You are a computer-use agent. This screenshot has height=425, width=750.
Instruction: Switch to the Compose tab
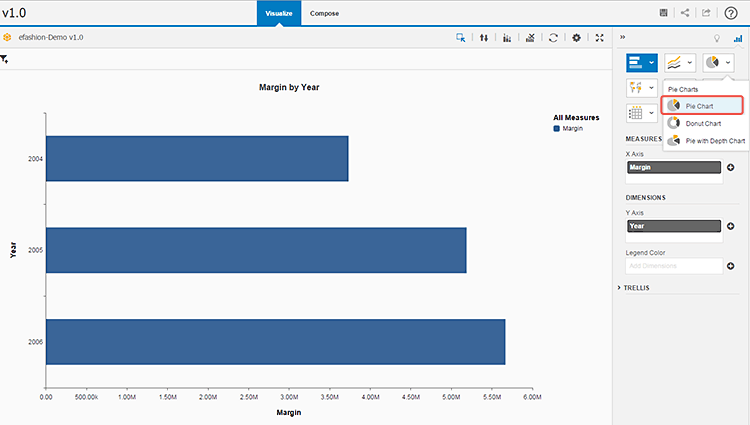click(x=324, y=13)
